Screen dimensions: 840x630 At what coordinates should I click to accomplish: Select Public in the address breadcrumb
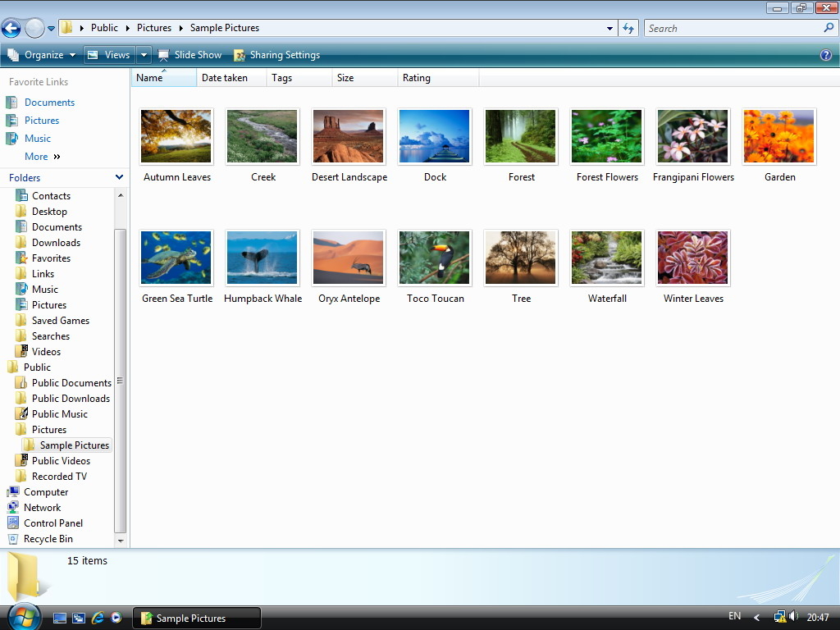click(104, 28)
